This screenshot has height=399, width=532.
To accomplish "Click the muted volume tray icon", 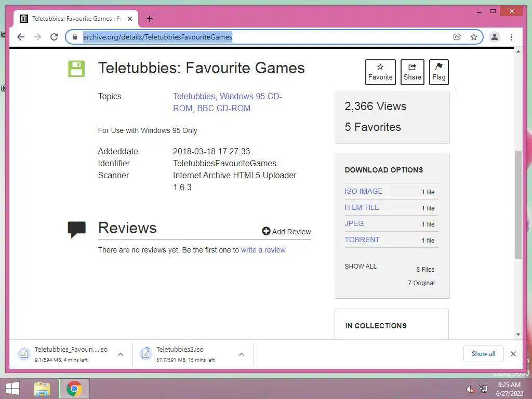I will (470, 389).
